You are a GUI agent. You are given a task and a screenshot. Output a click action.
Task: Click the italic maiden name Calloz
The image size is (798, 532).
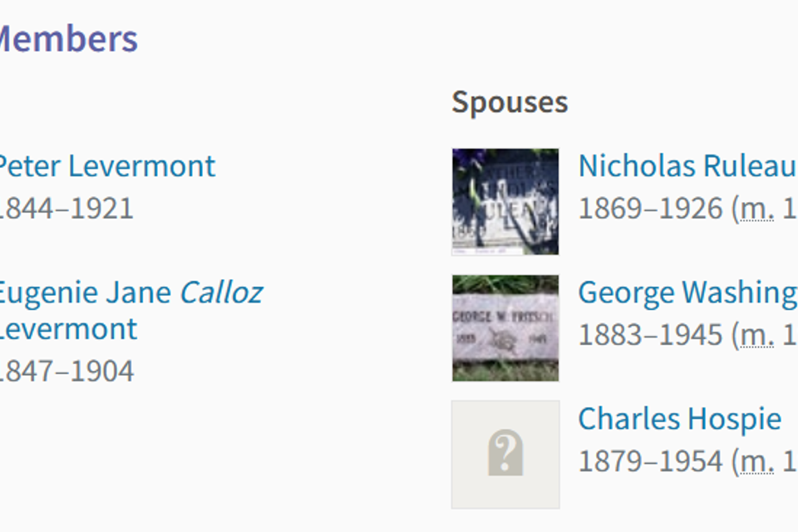(x=221, y=293)
